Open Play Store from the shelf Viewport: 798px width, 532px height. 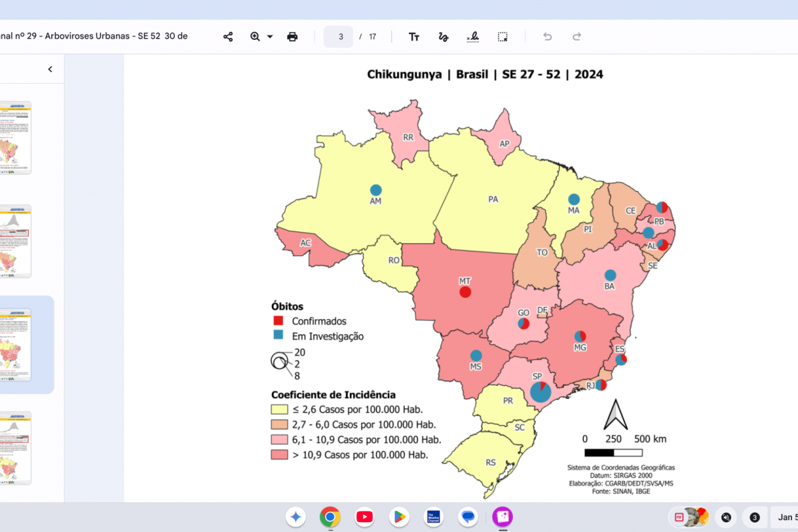(x=399, y=517)
